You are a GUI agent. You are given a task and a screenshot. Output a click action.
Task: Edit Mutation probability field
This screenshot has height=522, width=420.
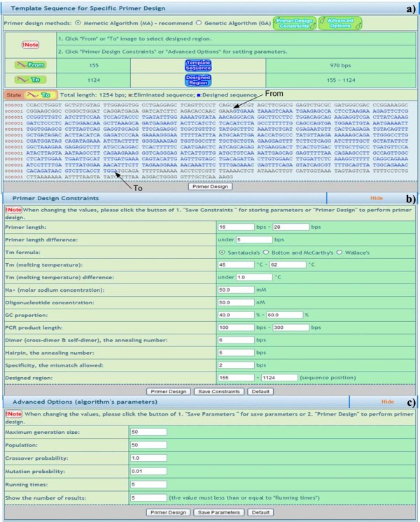click(x=148, y=472)
